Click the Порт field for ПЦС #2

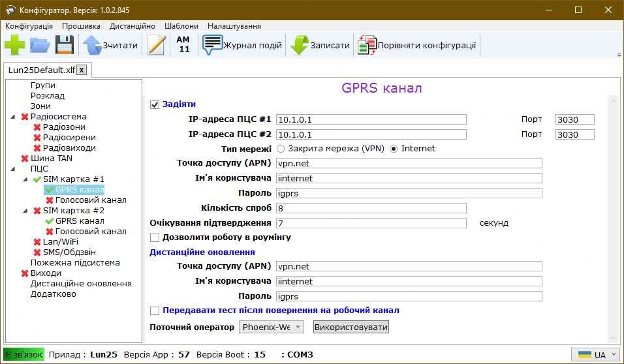[x=574, y=134]
